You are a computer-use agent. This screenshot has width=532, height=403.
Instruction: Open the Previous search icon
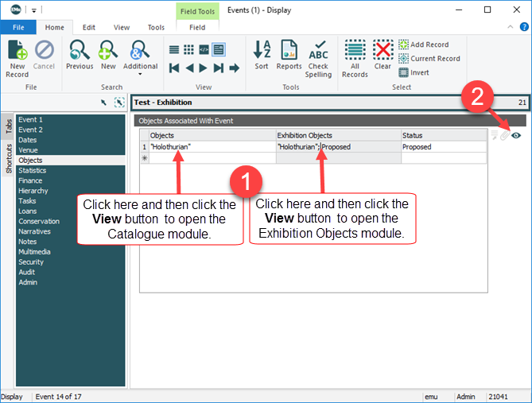click(80, 56)
